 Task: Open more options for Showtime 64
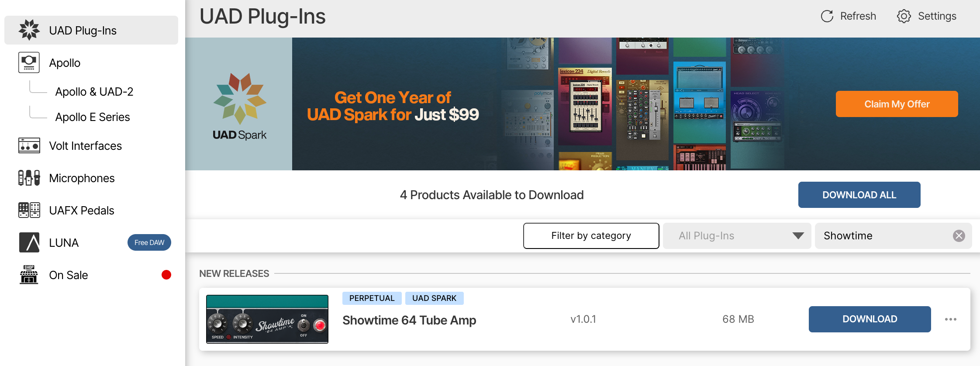[950, 319]
